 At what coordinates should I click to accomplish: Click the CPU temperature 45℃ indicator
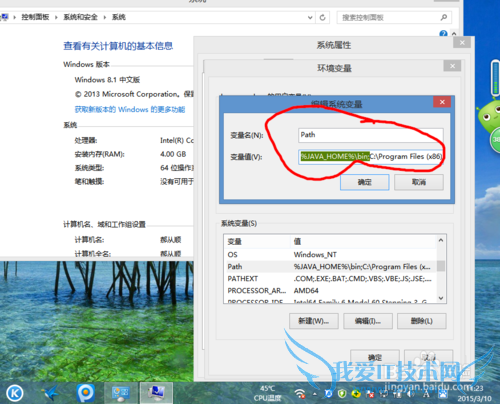pyautogui.click(x=267, y=393)
